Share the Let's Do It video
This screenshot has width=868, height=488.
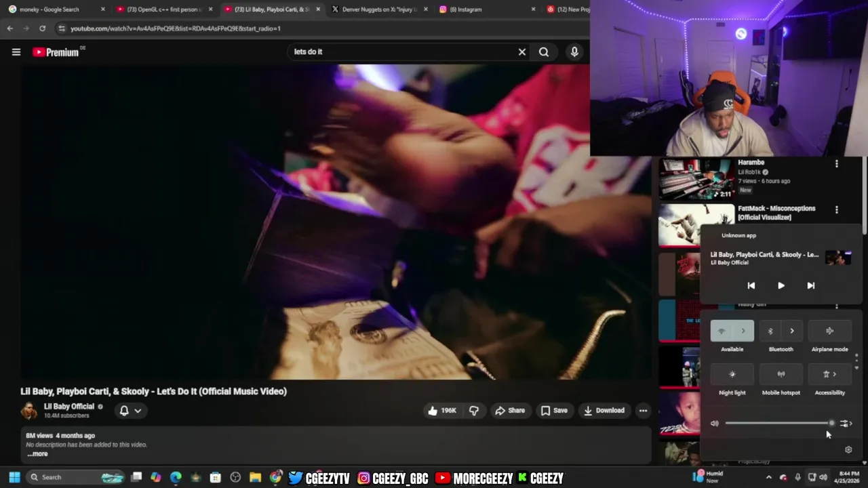pyautogui.click(x=510, y=411)
